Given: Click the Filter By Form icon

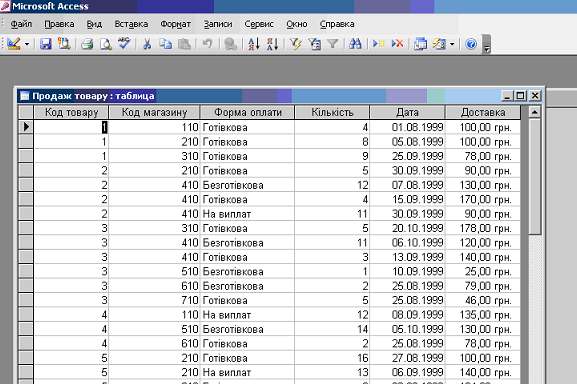Looking at the screenshot, I should (x=314, y=44).
